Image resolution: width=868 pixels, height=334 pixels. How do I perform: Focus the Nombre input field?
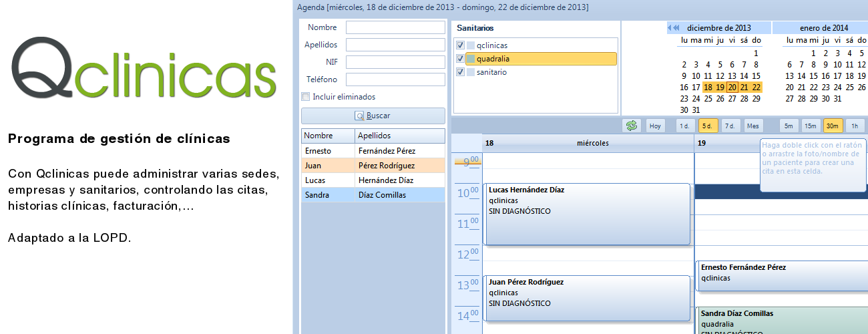395,27
